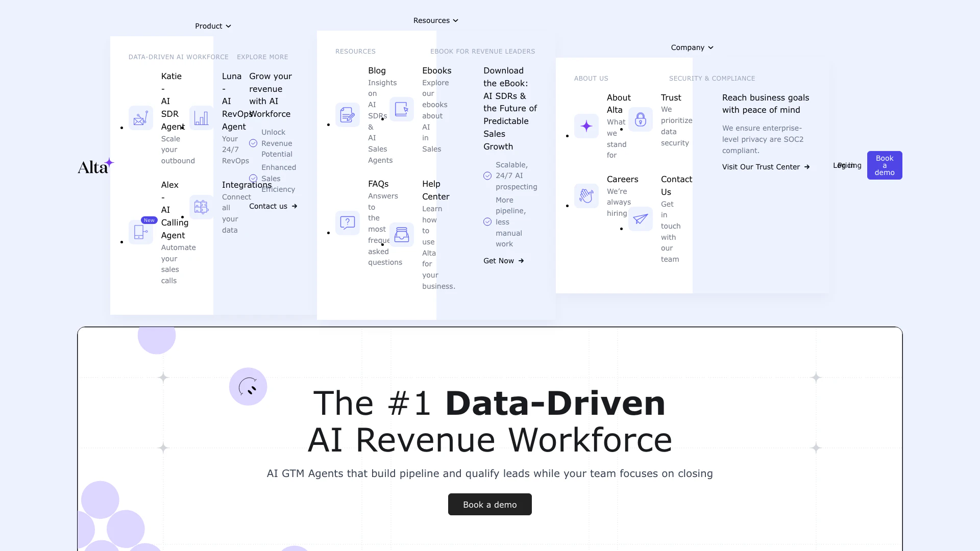Open the Resources dropdown chevron
This screenshot has width=980, height=551.
click(x=456, y=21)
